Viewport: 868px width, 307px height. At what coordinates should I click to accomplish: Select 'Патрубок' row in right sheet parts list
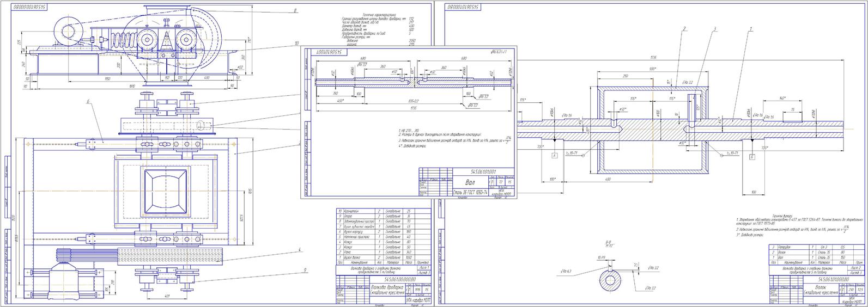(x=817, y=247)
